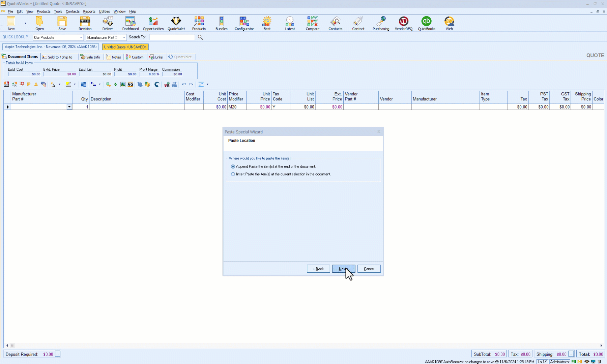This screenshot has height=364, width=607.
Task: Click the horizontal scrollbar right arrow
Action: tap(601, 345)
